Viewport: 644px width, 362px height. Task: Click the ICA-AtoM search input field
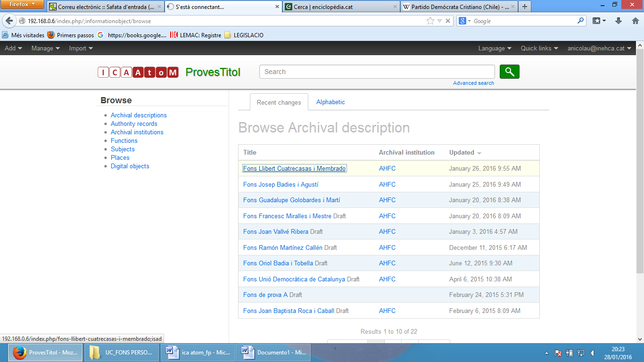click(x=377, y=72)
